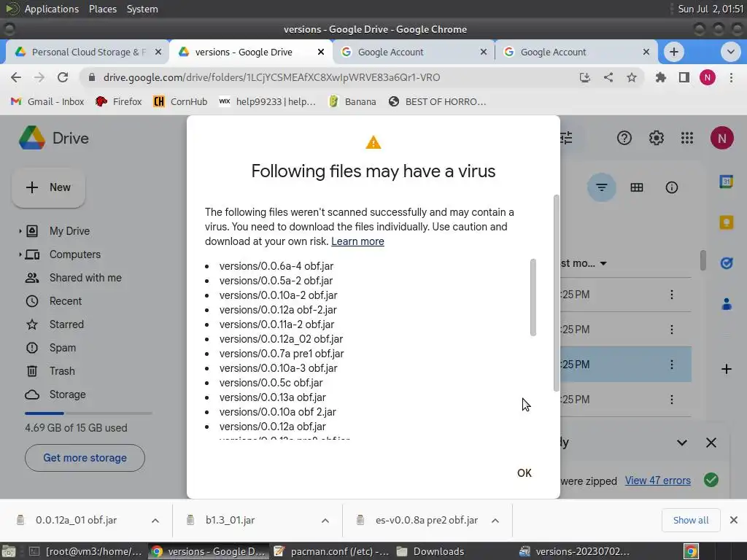Open the Applications menu

point(52,9)
